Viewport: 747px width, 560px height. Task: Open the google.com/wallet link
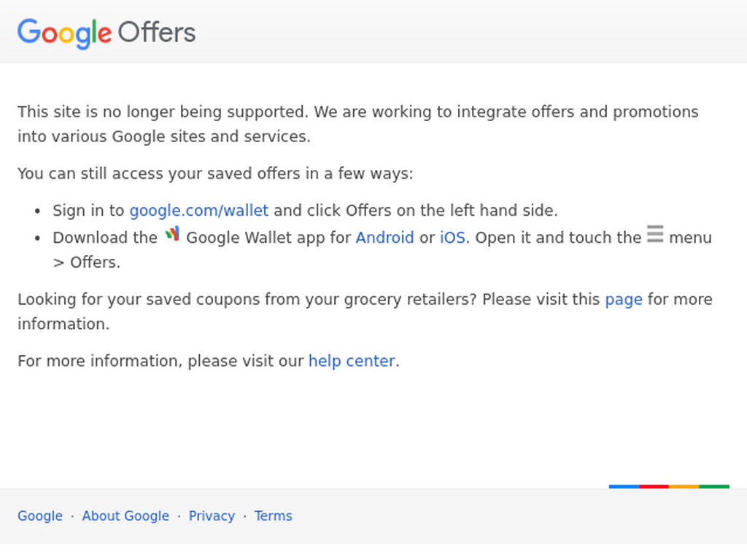coord(199,211)
